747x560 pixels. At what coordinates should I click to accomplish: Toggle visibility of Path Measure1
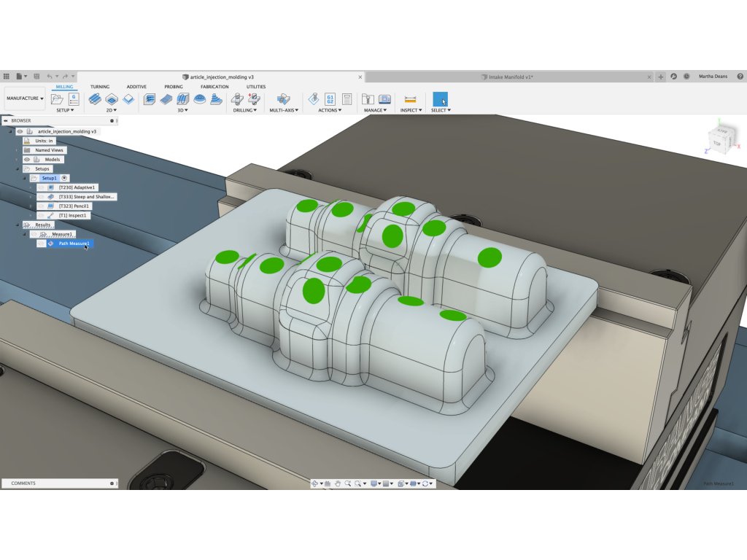[41, 244]
